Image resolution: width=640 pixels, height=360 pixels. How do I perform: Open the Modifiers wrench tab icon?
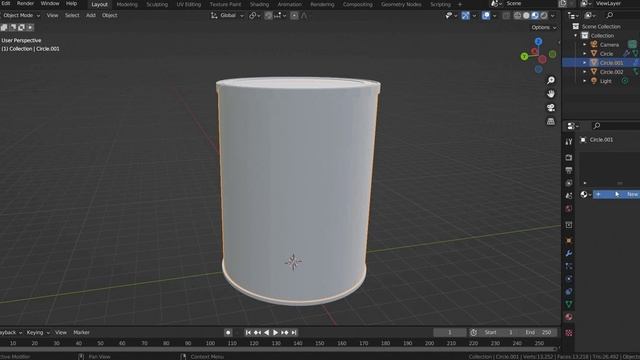coord(569,253)
